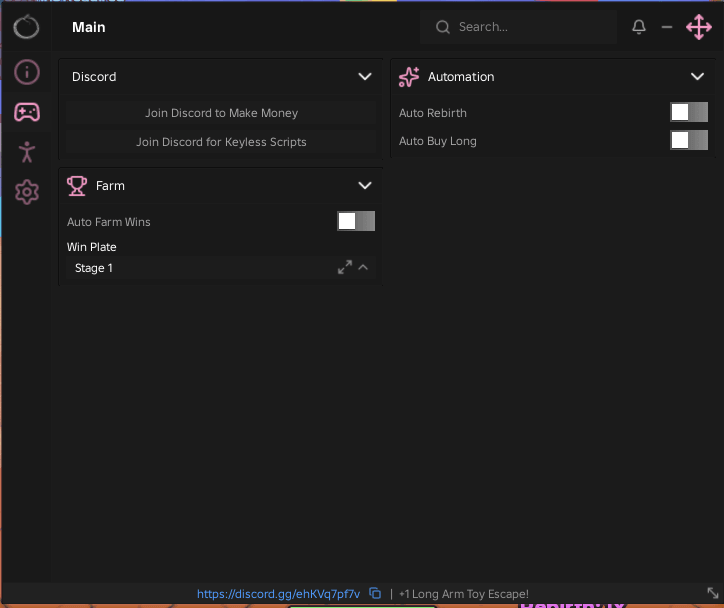Expand the Win Plate list with arrows icon
This screenshot has height=608, width=724.
[x=344, y=267]
